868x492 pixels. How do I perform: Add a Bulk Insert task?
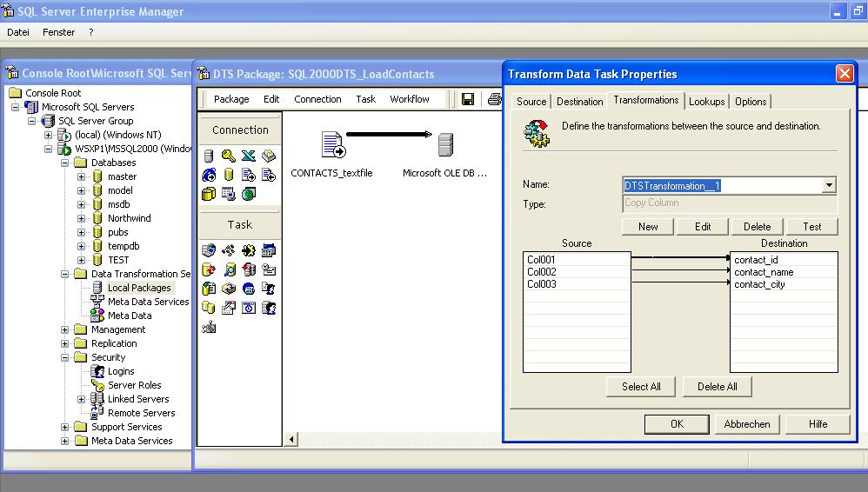tap(209, 289)
